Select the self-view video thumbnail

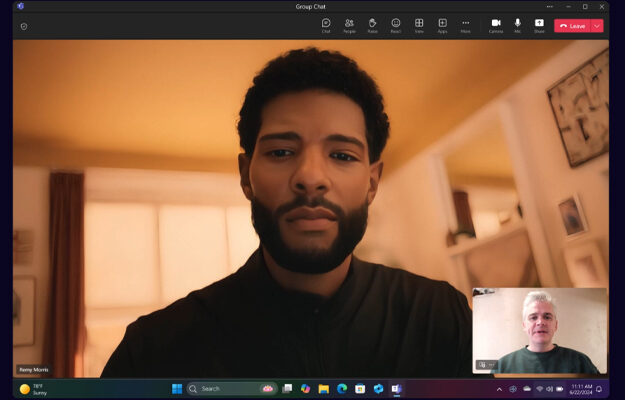pos(539,331)
